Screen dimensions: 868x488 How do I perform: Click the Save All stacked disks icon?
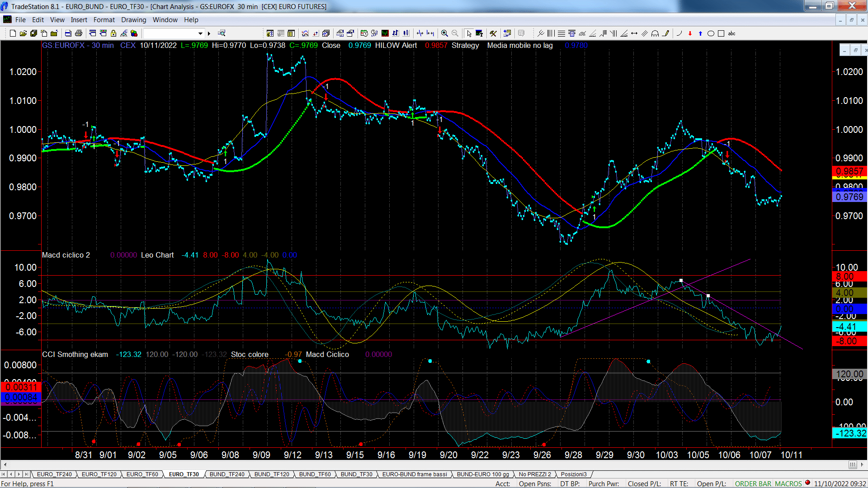(33, 33)
